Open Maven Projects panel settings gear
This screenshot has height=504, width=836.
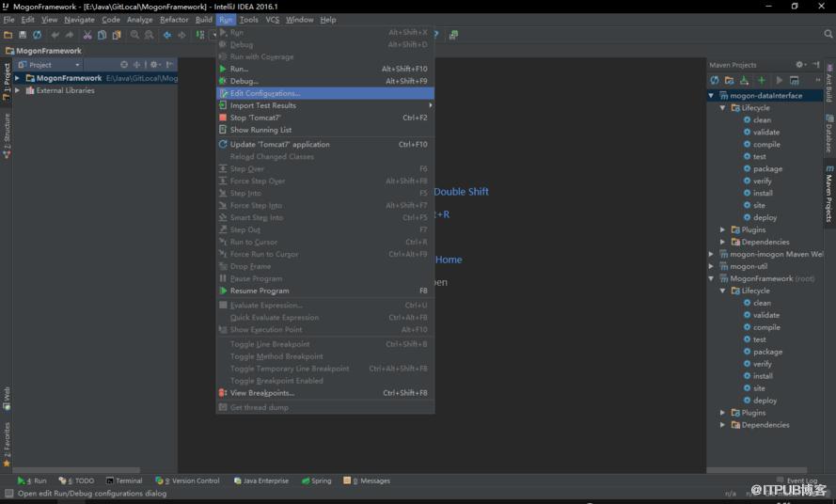tap(800, 65)
